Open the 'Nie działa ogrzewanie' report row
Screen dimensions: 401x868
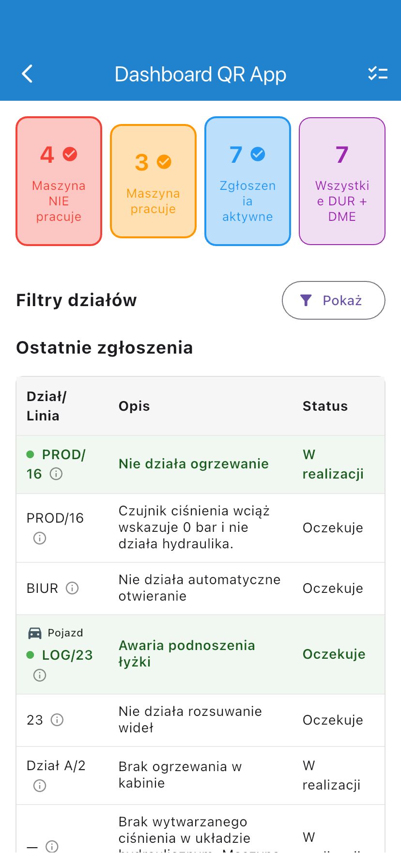point(193,464)
